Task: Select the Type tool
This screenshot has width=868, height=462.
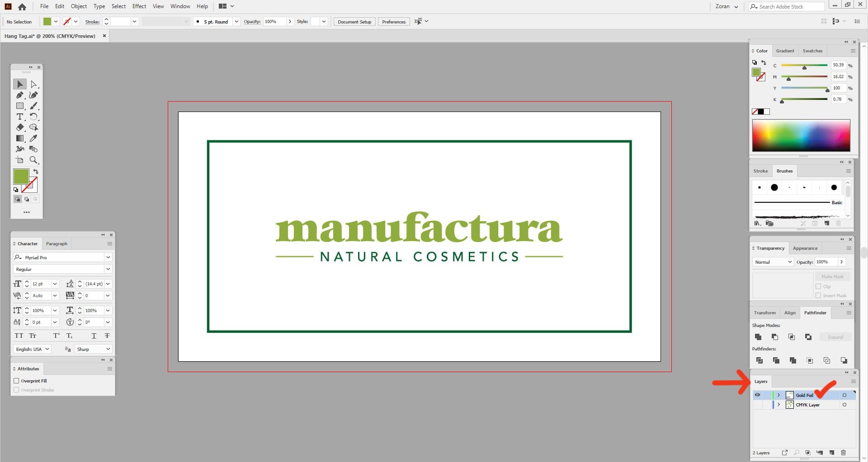Action: [20, 117]
